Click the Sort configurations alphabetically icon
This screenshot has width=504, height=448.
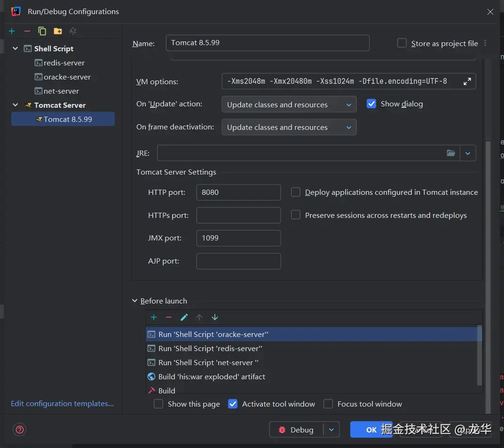point(73,31)
